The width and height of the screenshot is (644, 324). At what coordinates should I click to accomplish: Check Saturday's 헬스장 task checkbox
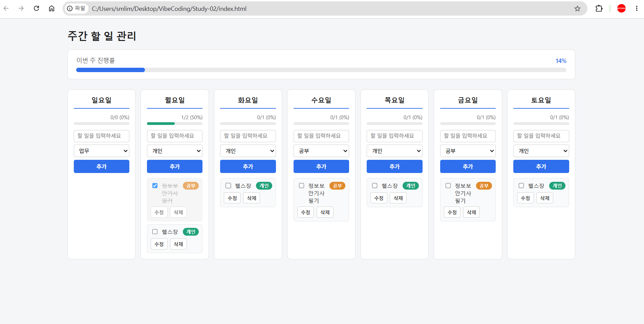(x=521, y=186)
